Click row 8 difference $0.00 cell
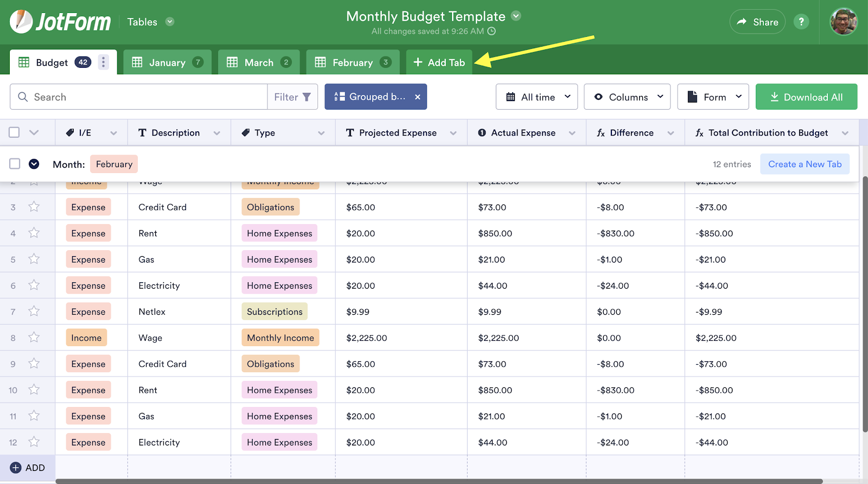The image size is (868, 484). (635, 337)
